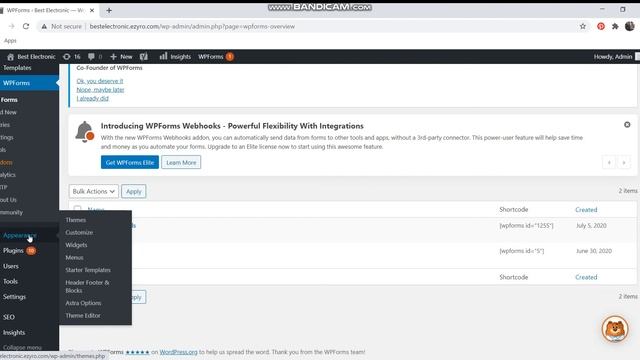Image resolution: width=640 pixels, height=360 pixels.
Task: Open Astra Options in the Appearance submenu
Action: [83, 303]
